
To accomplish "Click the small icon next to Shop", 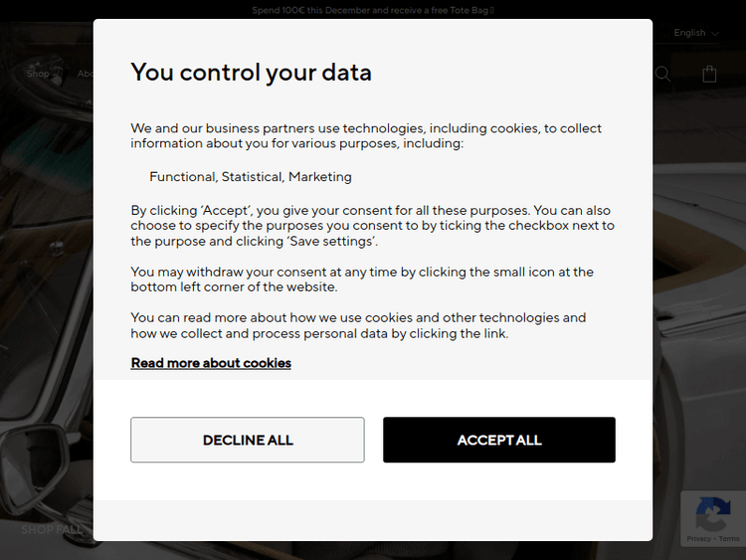I will click(58, 73).
